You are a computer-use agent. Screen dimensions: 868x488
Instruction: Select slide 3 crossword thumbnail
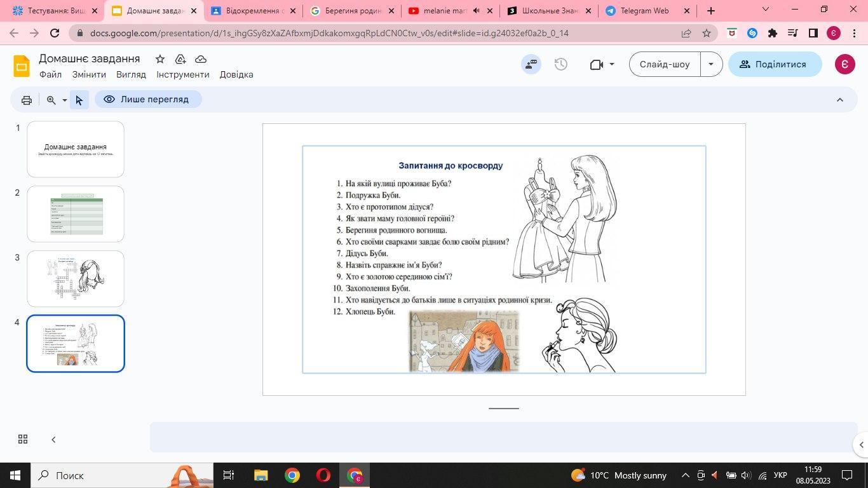pyautogui.click(x=76, y=279)
